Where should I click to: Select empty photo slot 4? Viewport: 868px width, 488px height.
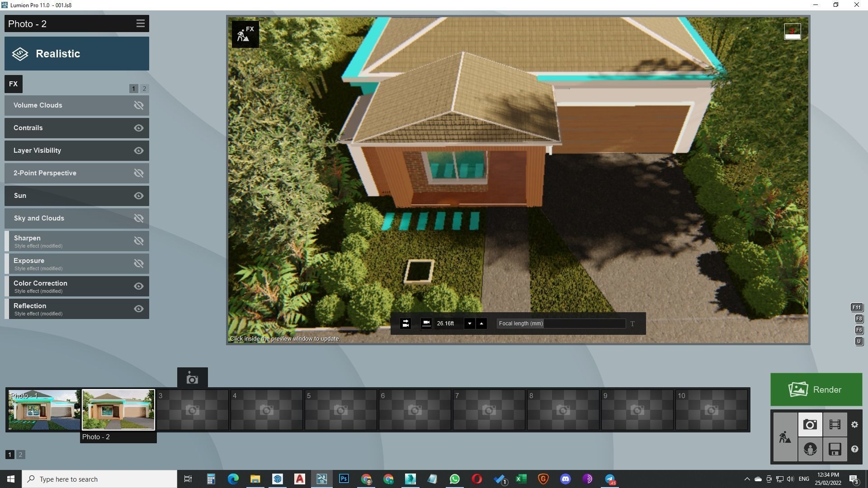tap(266, 410)
